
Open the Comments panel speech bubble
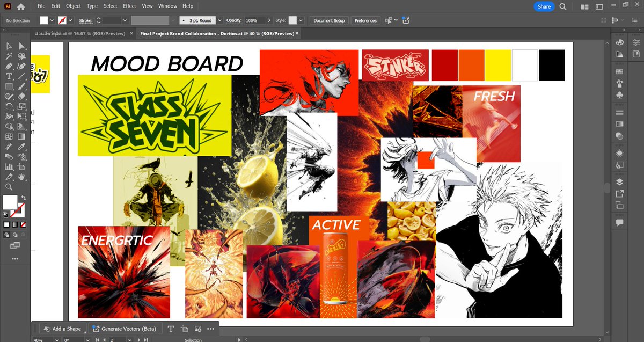click(x=620, y=222)
